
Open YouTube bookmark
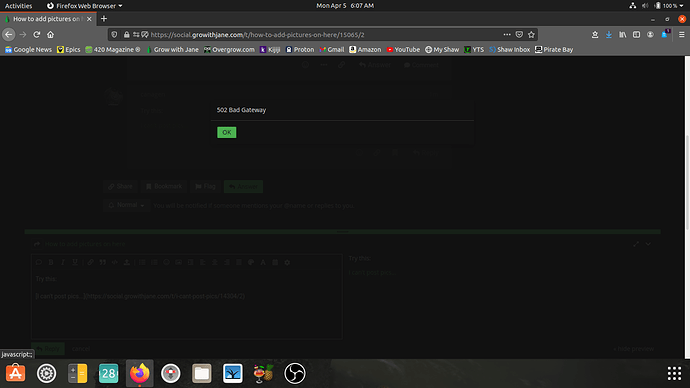click(x=403, y=50)
